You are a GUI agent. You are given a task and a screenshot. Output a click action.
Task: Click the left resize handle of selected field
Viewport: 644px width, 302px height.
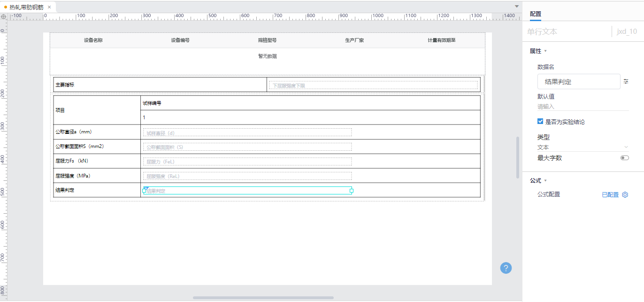[145, 191]
